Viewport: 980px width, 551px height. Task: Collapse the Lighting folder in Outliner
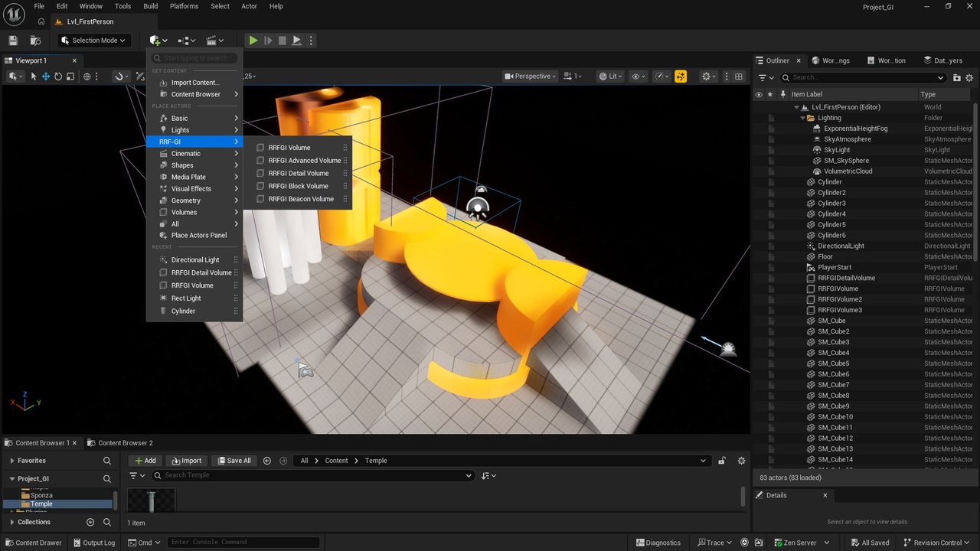pyautogui.click(x=803, y=118)
